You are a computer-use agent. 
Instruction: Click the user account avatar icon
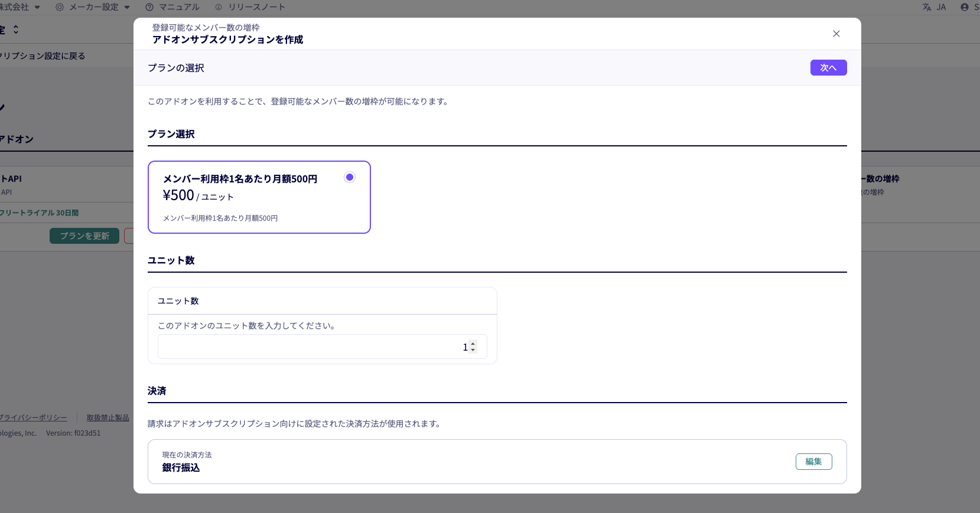[965, 7]
